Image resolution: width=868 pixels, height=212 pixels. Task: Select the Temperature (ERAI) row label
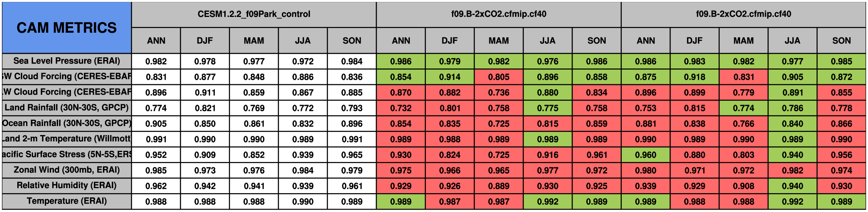66,201
